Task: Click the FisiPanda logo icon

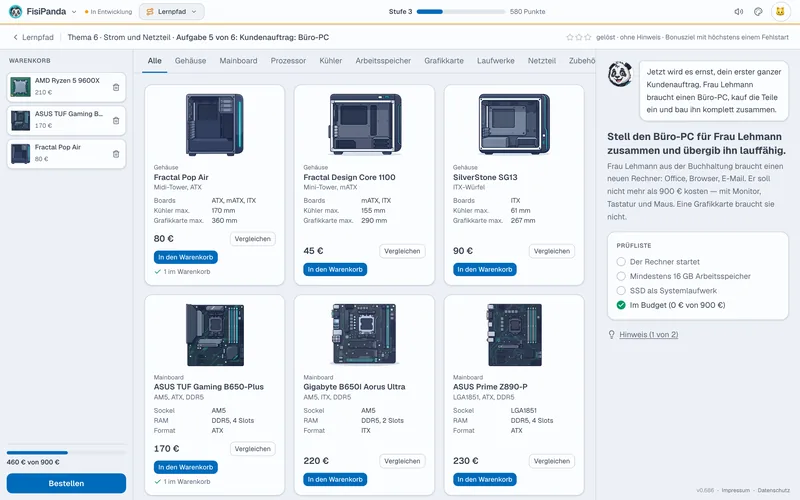Action: pyautogui.click(x=15, y=11)
